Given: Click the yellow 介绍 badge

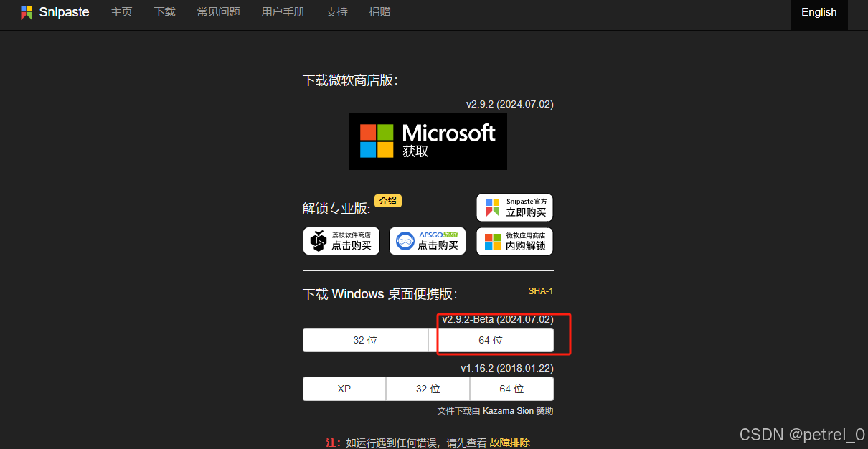Looking at the screenshot, I should (x=388, y=201).
